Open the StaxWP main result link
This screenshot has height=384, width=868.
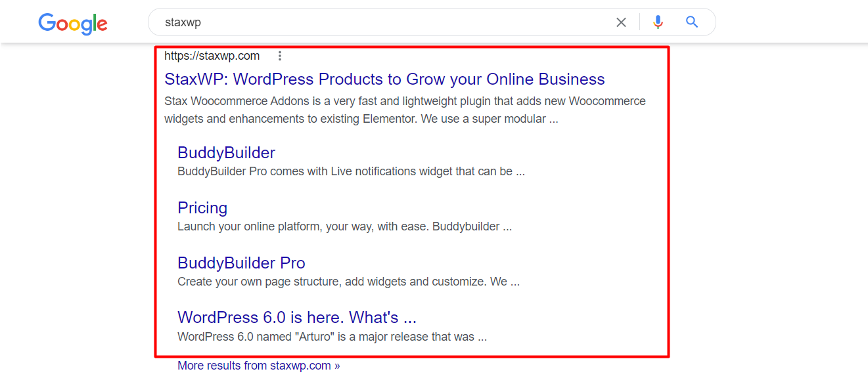(384, 79)
